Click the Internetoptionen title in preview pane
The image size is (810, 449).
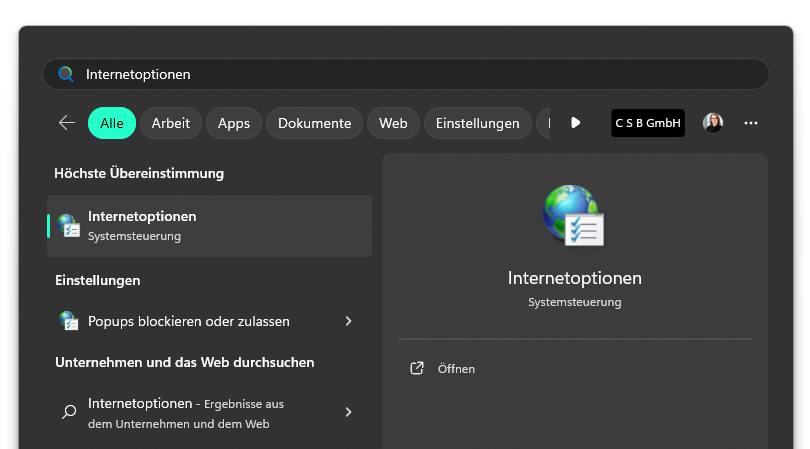click(574, 278)
